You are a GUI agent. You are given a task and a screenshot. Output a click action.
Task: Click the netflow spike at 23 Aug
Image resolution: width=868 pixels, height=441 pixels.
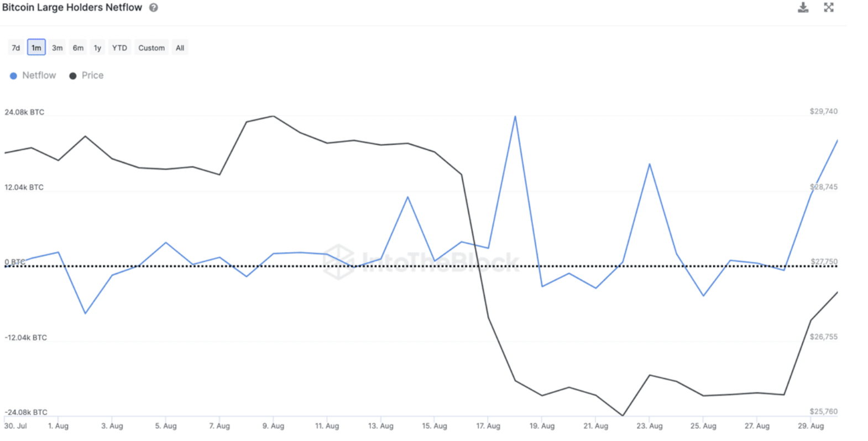tap(650, 164)
